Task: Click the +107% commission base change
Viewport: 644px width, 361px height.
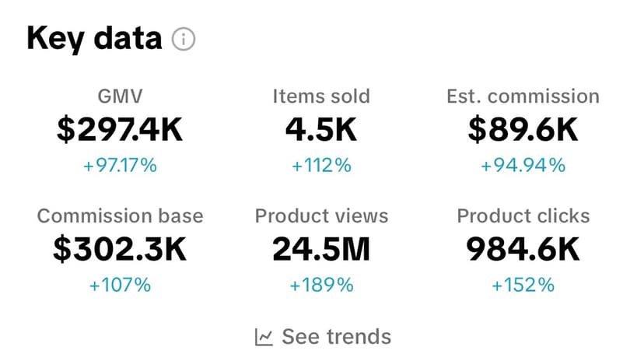Action: pyautogui.click(x=120, y=285)
